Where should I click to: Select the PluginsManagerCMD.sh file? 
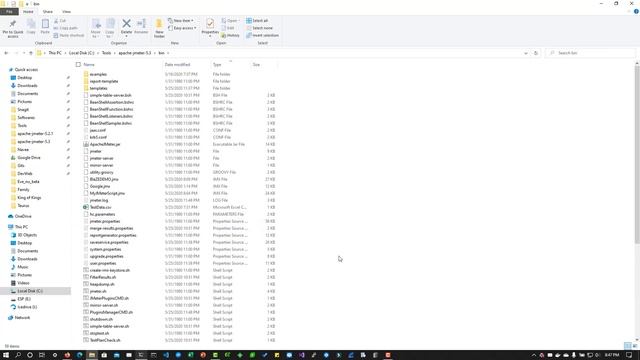pyautogui.click(x=111, y=312)
